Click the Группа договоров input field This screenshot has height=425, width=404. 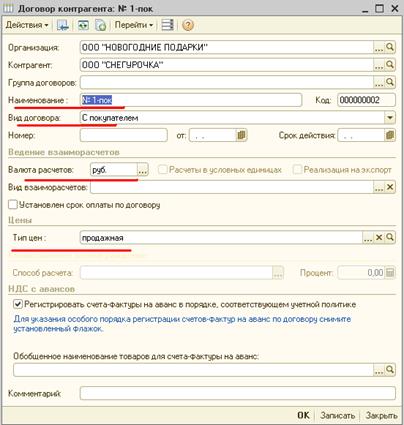pyautogui.click(x=227, y=82)
